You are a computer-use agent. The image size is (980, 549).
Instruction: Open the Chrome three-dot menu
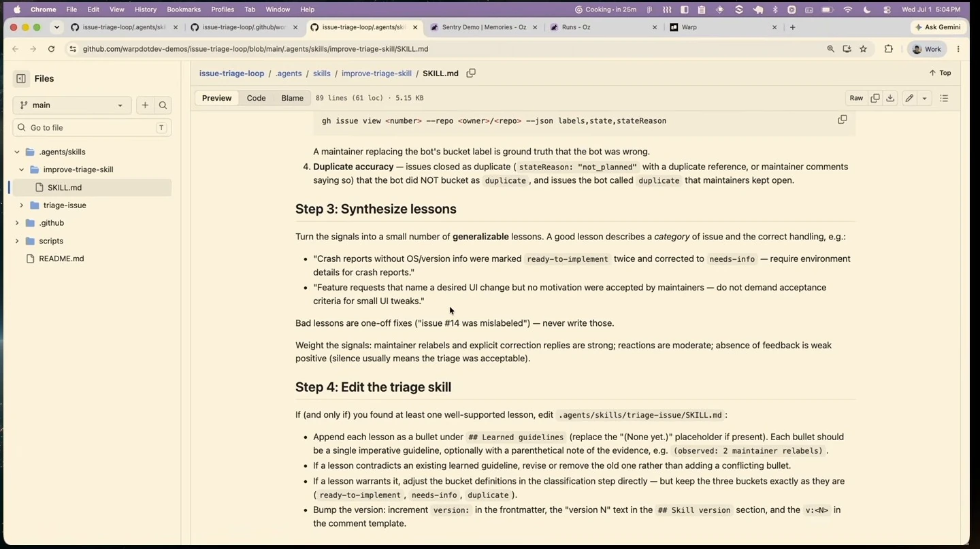(958, 49)
